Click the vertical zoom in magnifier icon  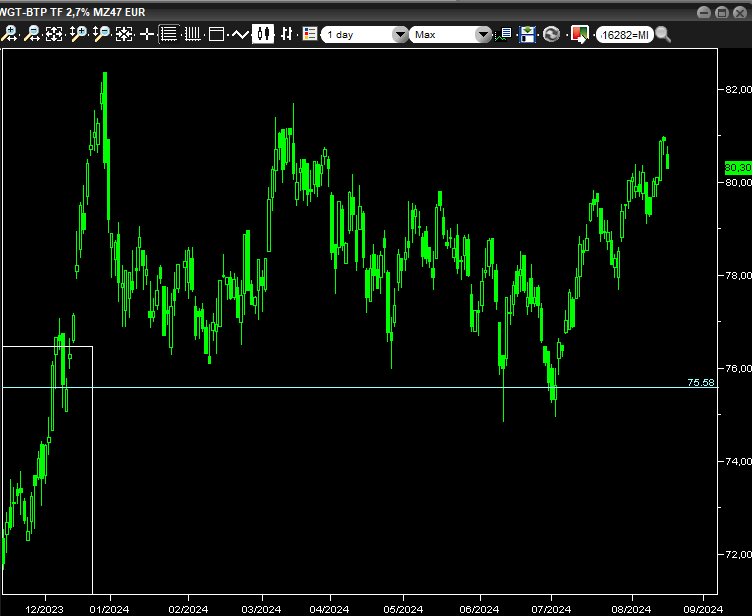click(x=78, y=34)
